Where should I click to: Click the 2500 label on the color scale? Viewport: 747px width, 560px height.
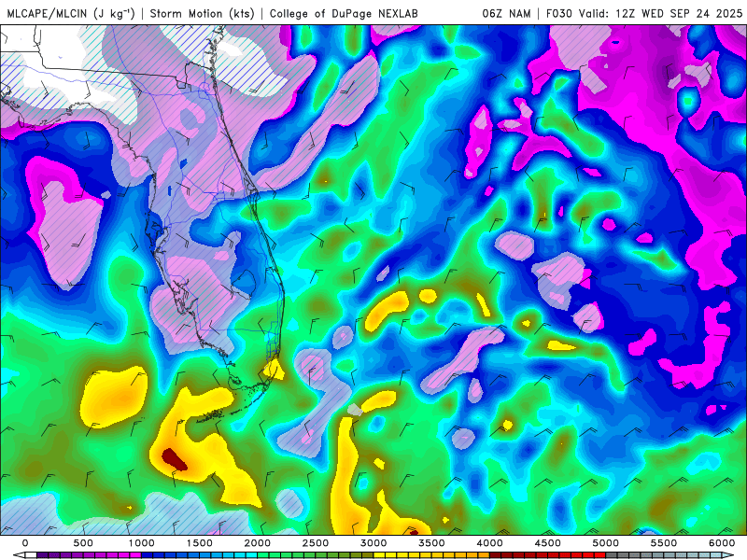(x=316, y=543)
